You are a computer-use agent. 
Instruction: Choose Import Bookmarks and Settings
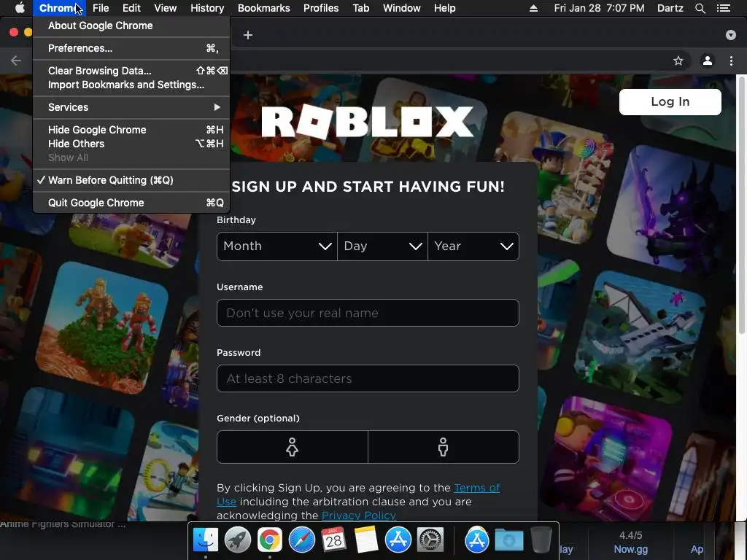[131, 85]
